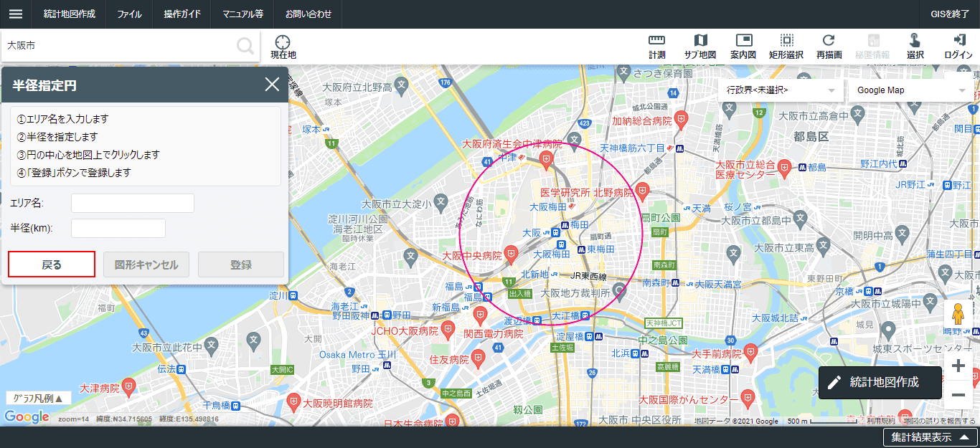
Task: Click the Osaka Metro 玉川 station label
Action: (358, 355)
